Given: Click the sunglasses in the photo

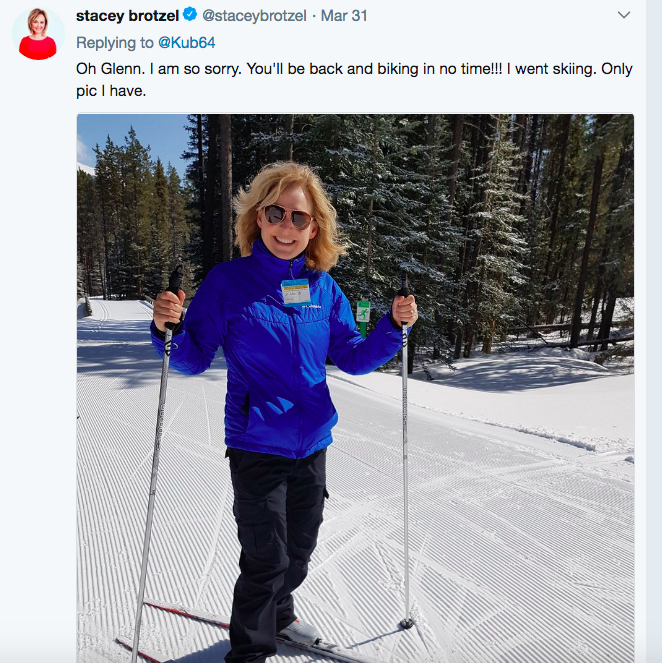Looking at the screenshot, I should tap(287, 214).
